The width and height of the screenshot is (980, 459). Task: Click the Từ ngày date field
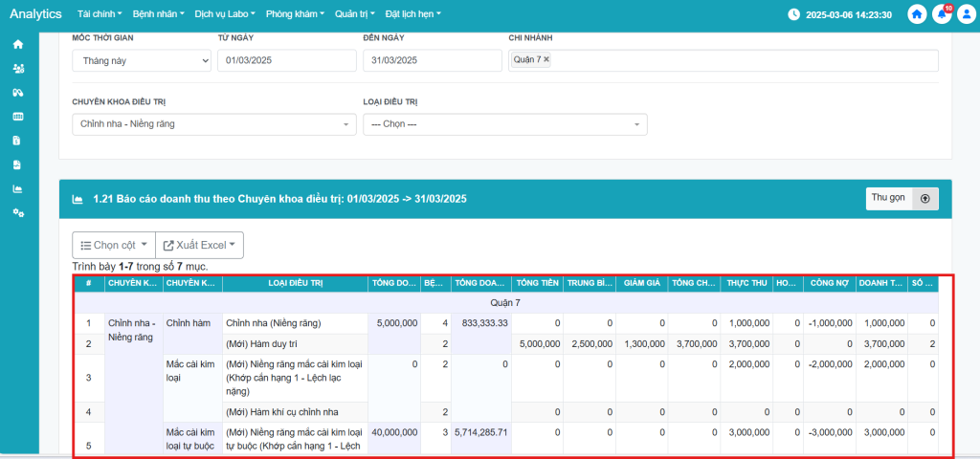(286, 60)
